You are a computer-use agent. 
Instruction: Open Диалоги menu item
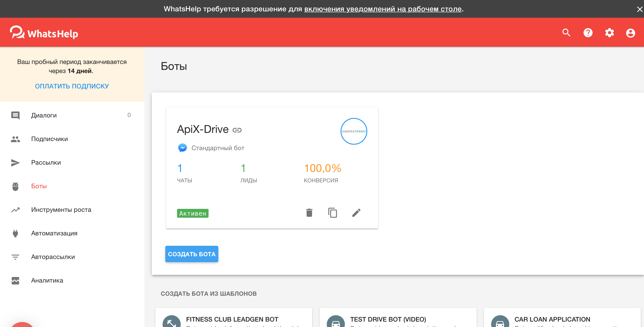coord(72,115)
